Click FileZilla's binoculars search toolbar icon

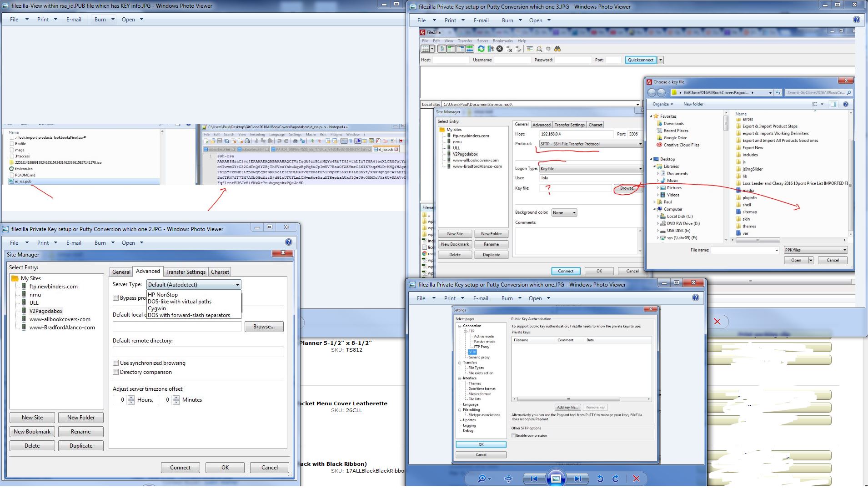point(557,49)
